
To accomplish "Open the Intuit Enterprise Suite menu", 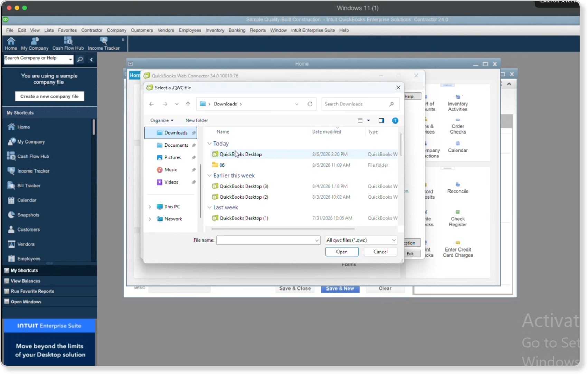I will tap(313, 30).
